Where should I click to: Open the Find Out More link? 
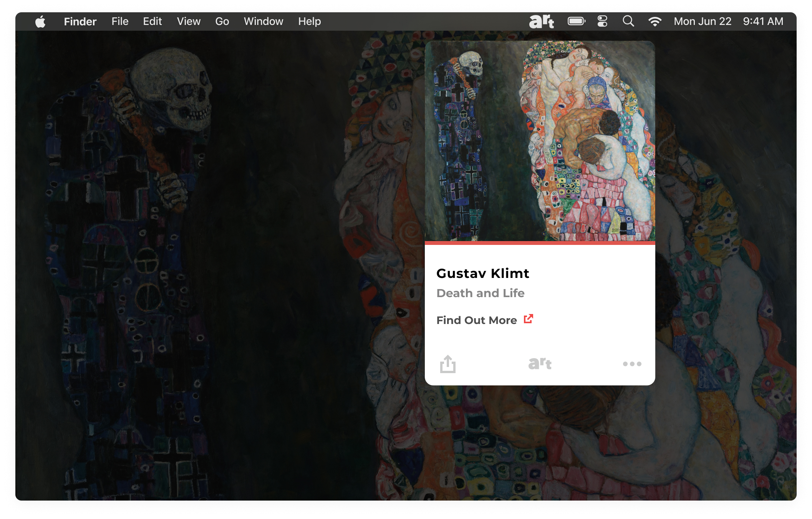click(477, 320)
